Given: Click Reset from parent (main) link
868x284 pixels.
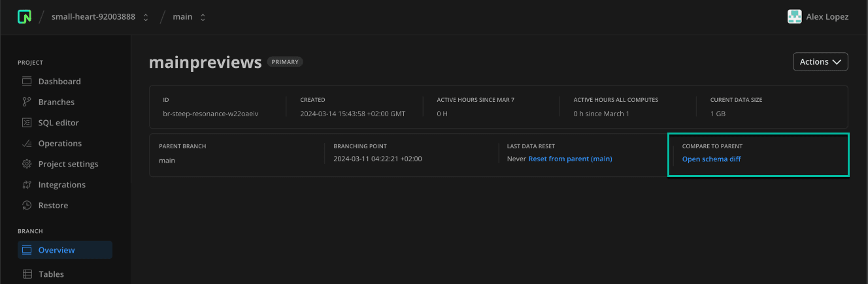Looking at the screenshot, I should (x=570, y=159).
